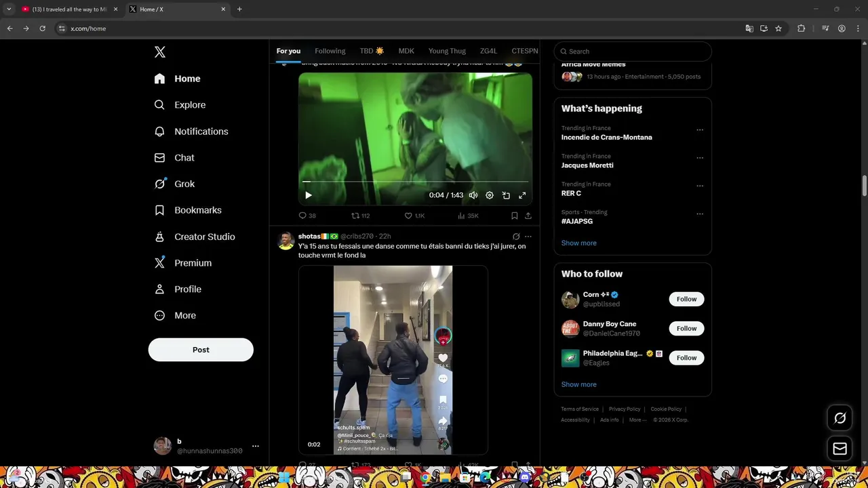Viewport: 868px width, 488px height.
Task: Open Explore in the sidebar
Action: [x=180, y=105]
